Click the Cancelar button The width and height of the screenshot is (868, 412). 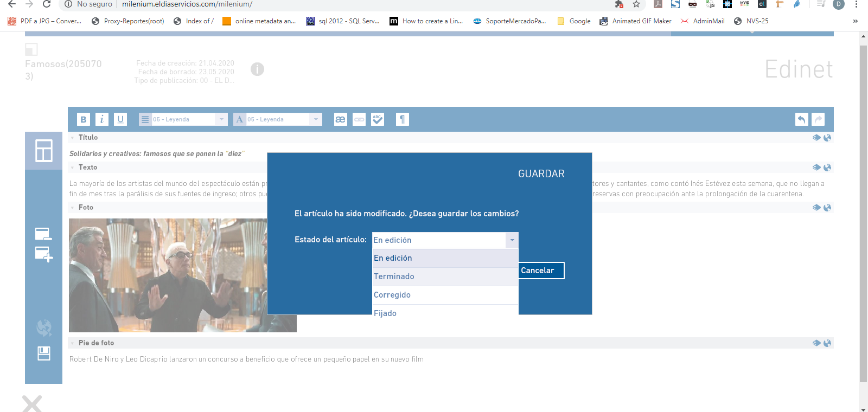[541, 271]
